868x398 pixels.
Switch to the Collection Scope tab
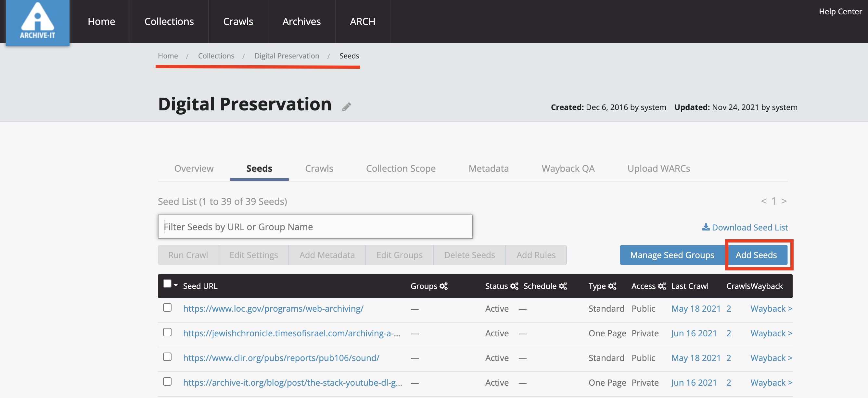[401, 168]
